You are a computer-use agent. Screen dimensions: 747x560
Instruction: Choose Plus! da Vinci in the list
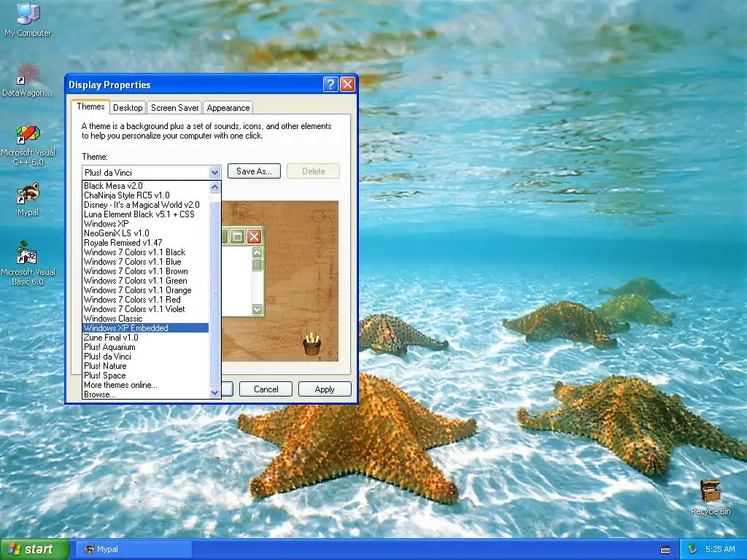(x=146, y=357)
